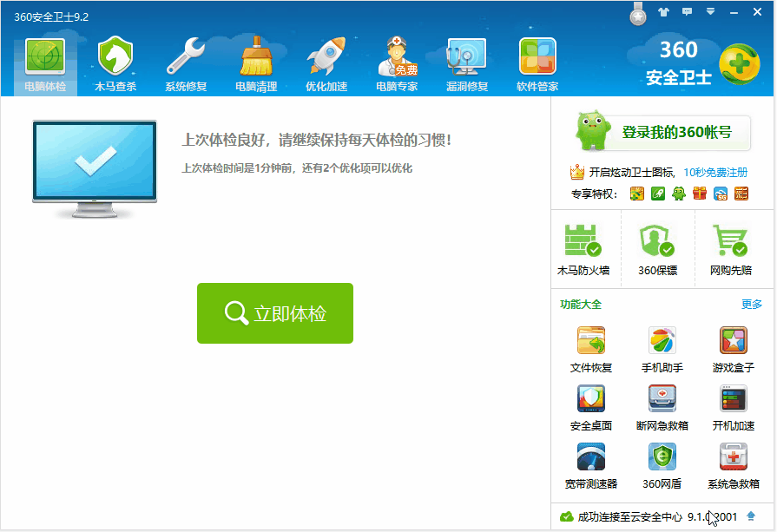Expand the main menu dropdown arrow
The image size is (777, 532).
click(711, 12)
